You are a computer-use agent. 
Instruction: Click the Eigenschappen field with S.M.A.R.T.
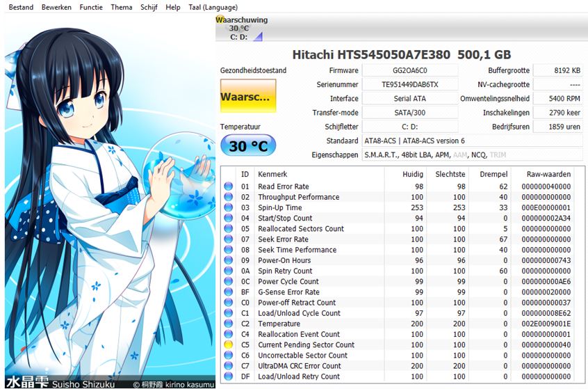pyautogui.click(x=473, y=154)
